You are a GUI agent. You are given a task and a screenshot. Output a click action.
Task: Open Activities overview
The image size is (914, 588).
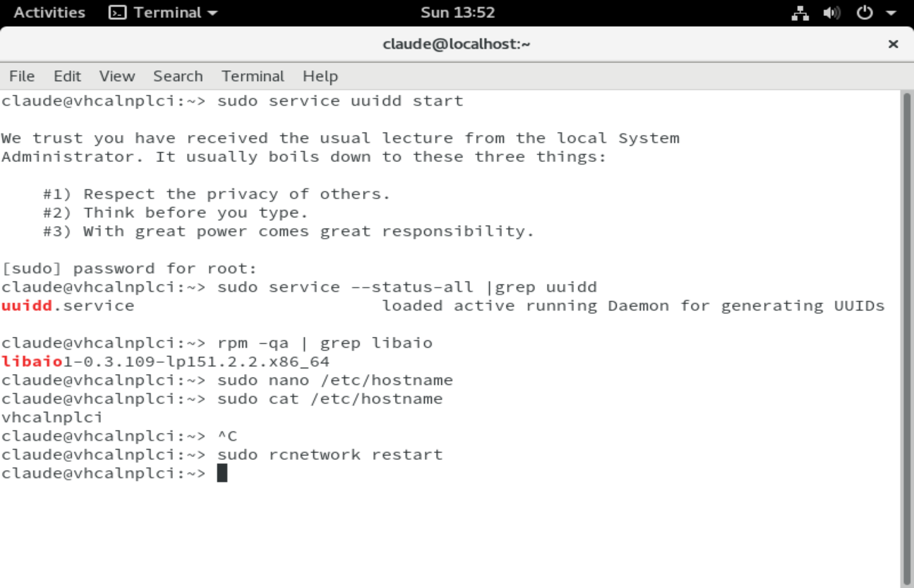(49, 13)
